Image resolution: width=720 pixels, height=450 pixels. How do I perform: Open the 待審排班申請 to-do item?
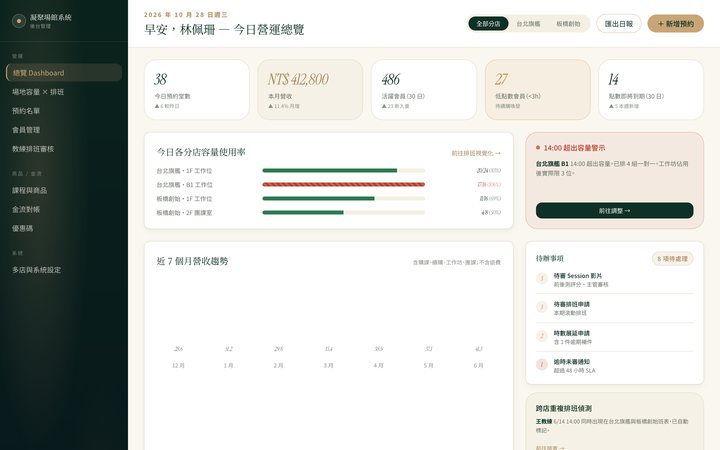pos(614,308)
